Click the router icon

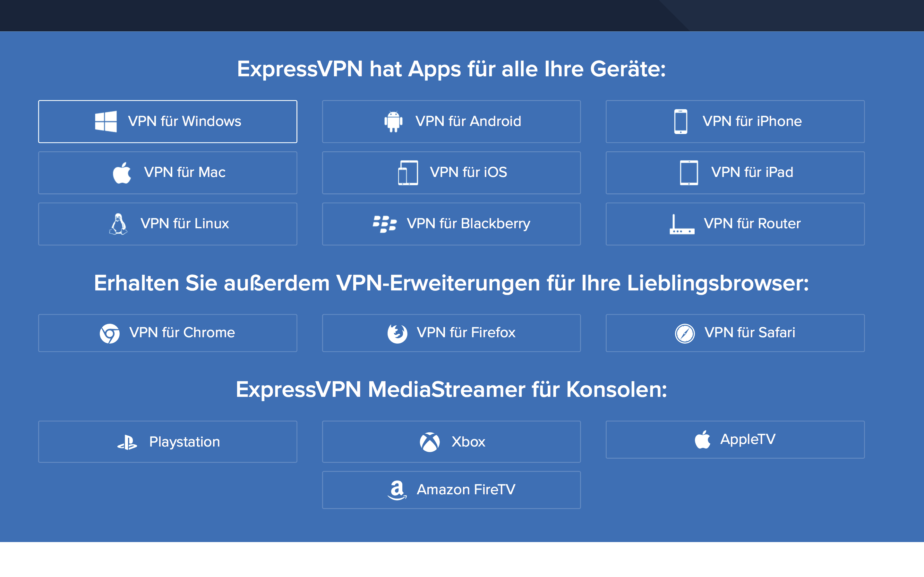[682, 224]
